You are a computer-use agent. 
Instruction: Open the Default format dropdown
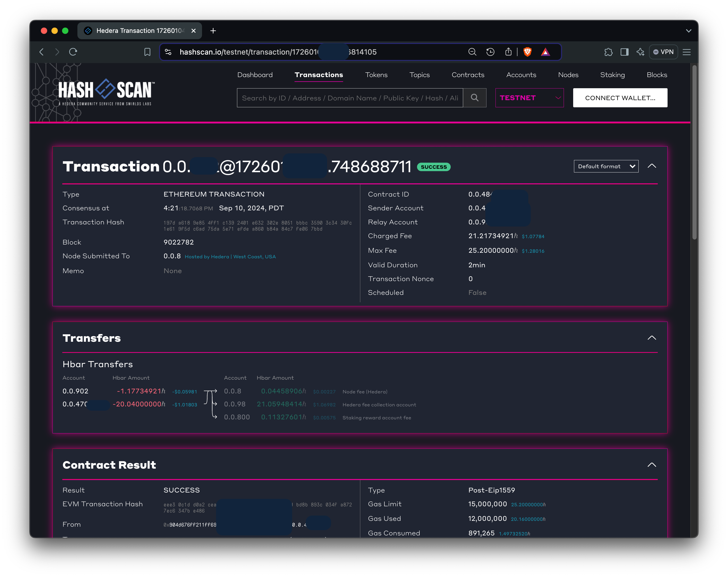(x=606, y=166)
